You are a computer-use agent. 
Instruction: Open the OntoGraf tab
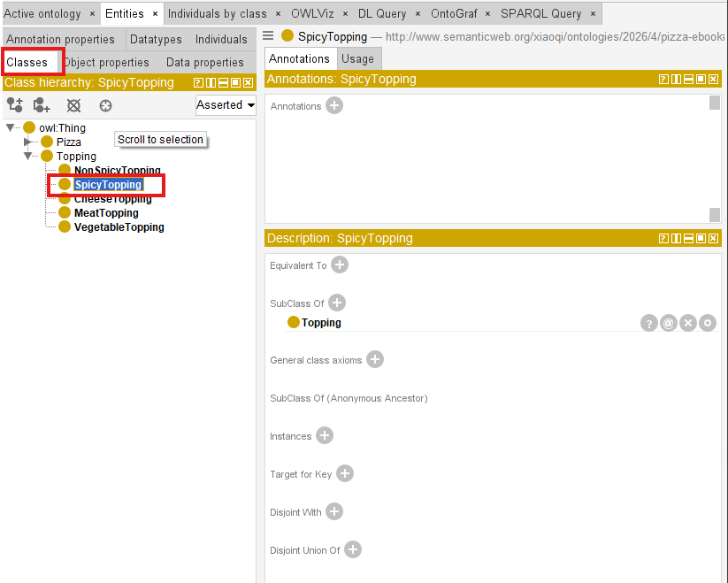454,14
